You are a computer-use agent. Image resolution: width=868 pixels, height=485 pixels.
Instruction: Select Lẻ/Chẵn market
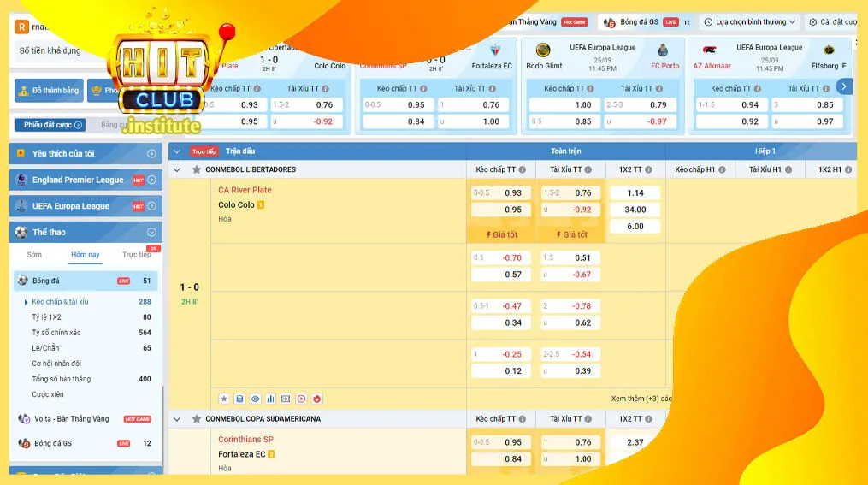pyautogui.click(x=45, y=348)
